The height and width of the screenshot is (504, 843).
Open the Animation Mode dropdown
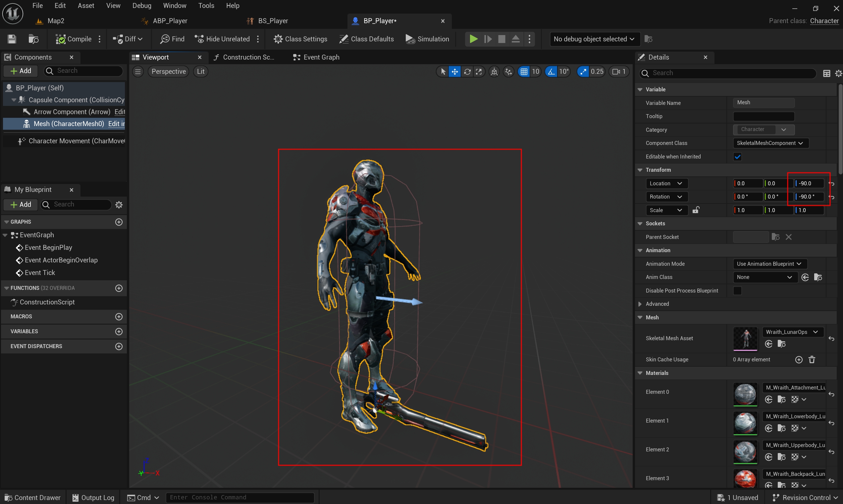(x=769, y=264)
